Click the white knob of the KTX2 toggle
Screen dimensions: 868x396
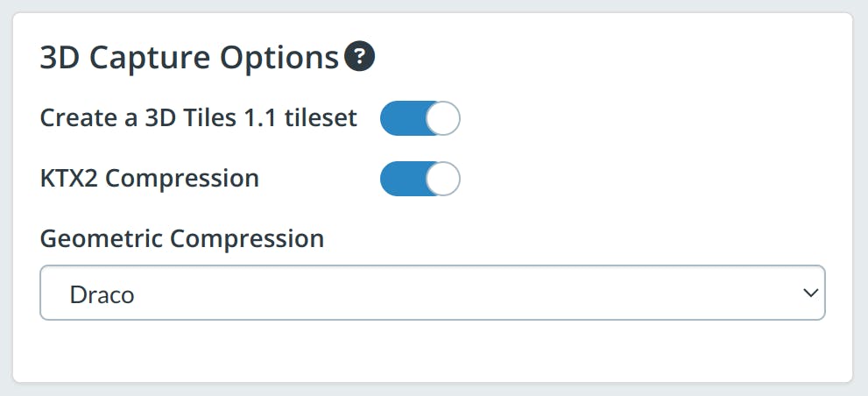(x=444, y=179)
